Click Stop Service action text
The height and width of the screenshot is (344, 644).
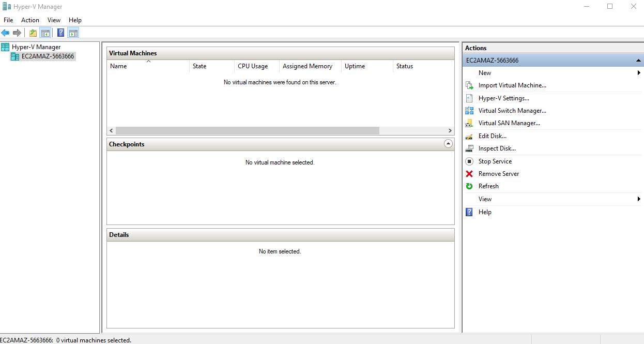click(495, 161)
